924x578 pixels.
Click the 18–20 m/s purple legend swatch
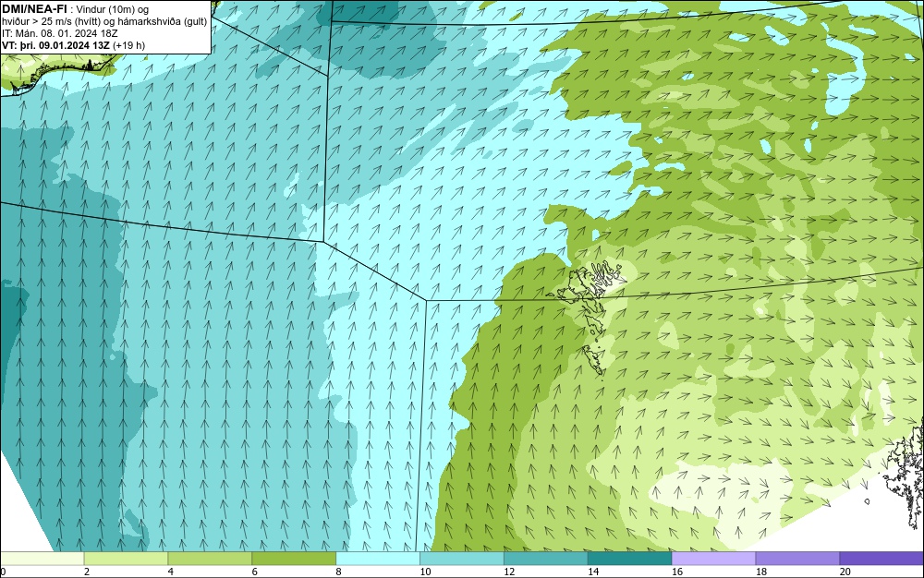[798, 559]
